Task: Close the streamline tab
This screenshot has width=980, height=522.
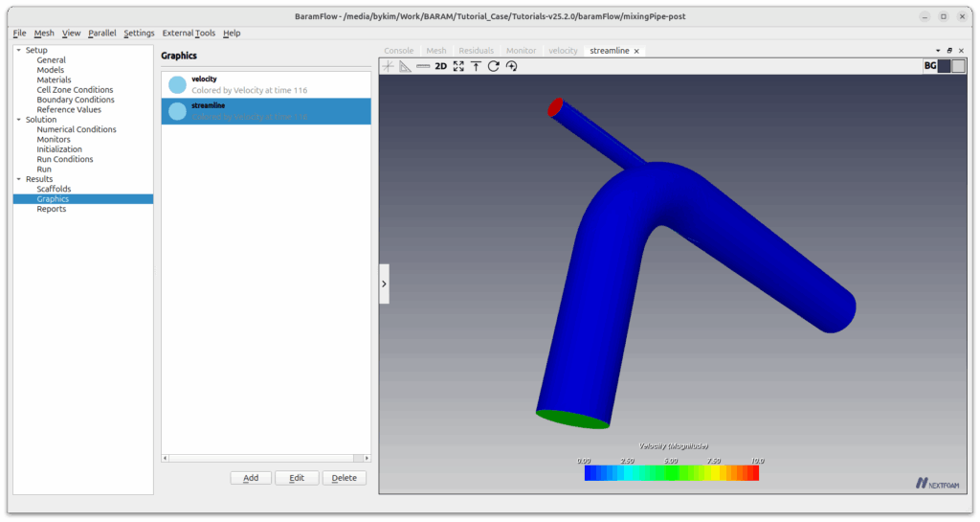Action: pos(636,52)
